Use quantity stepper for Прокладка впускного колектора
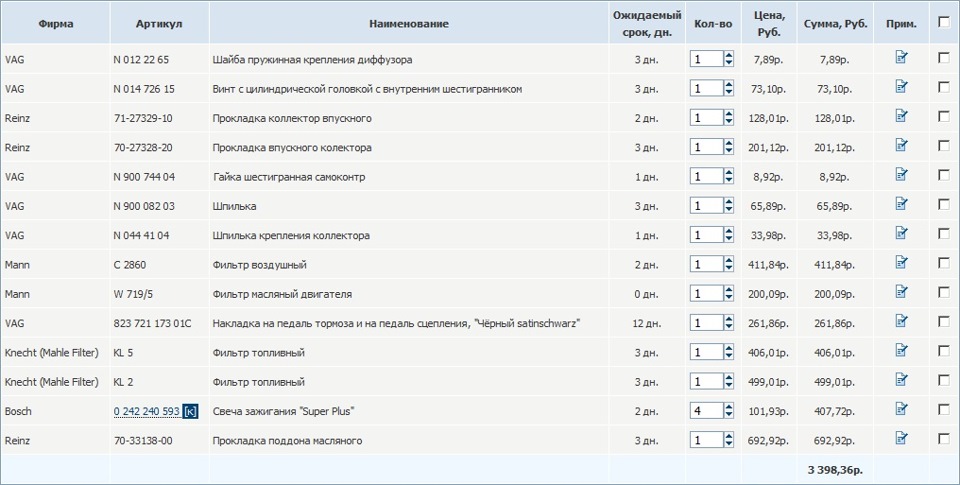The width and height of the screenshot is (960, 485). [728, 148]
